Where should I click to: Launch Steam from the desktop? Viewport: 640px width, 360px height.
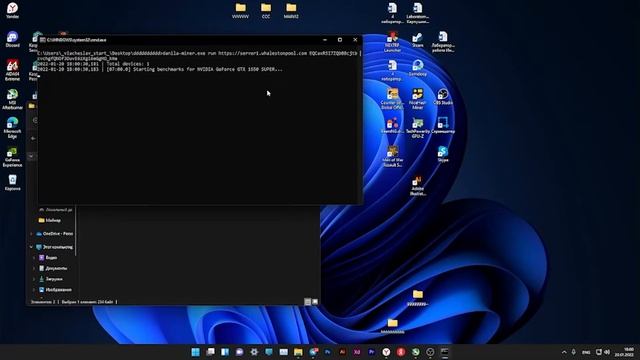[417, 40]
